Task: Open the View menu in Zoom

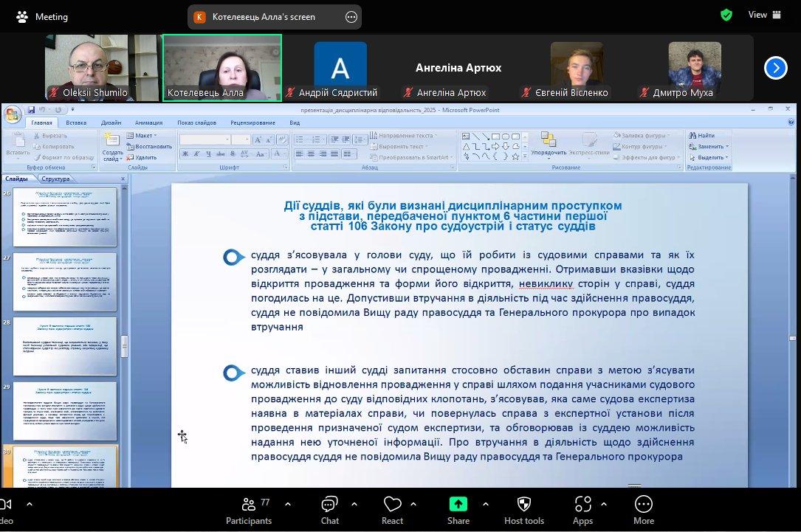Action: [764, 15]
